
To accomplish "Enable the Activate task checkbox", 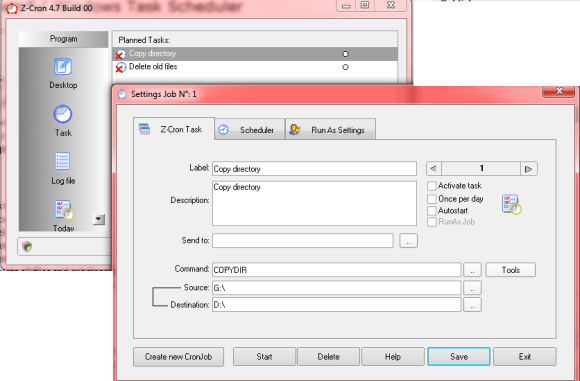I will 432,186.
